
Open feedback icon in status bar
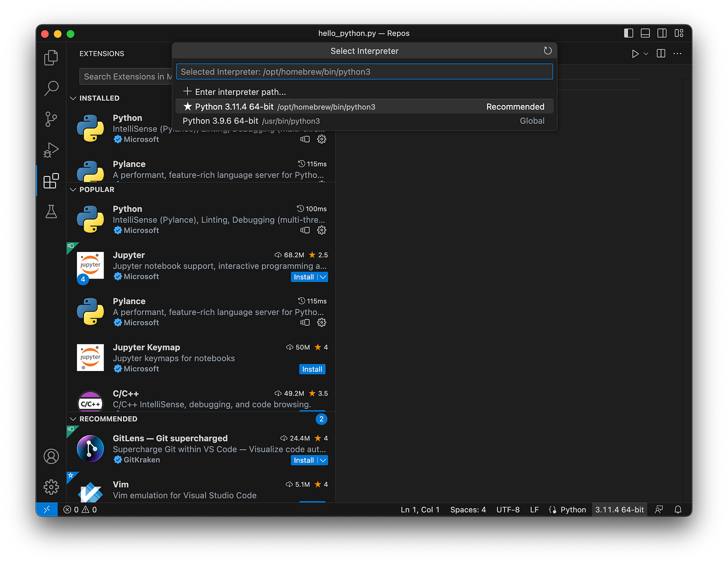tap(659, 509)
